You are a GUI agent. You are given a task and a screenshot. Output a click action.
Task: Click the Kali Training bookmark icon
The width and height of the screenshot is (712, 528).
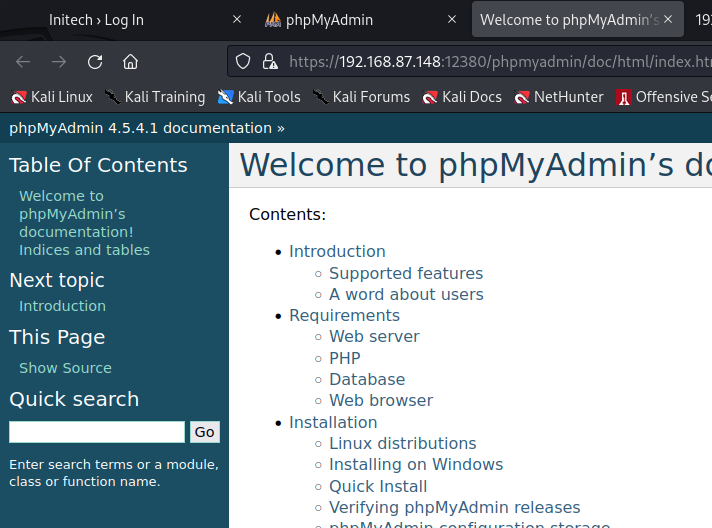112,97
